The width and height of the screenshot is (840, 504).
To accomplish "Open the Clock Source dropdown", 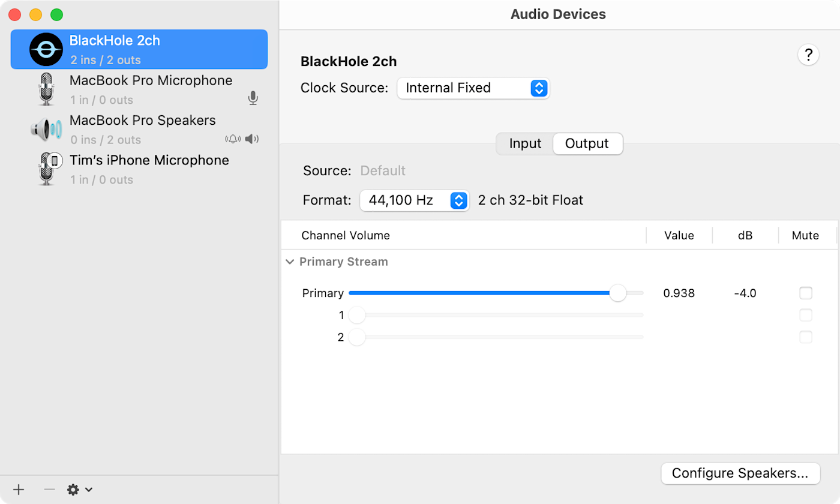I will pyautogui.click(x=473, y=88).
